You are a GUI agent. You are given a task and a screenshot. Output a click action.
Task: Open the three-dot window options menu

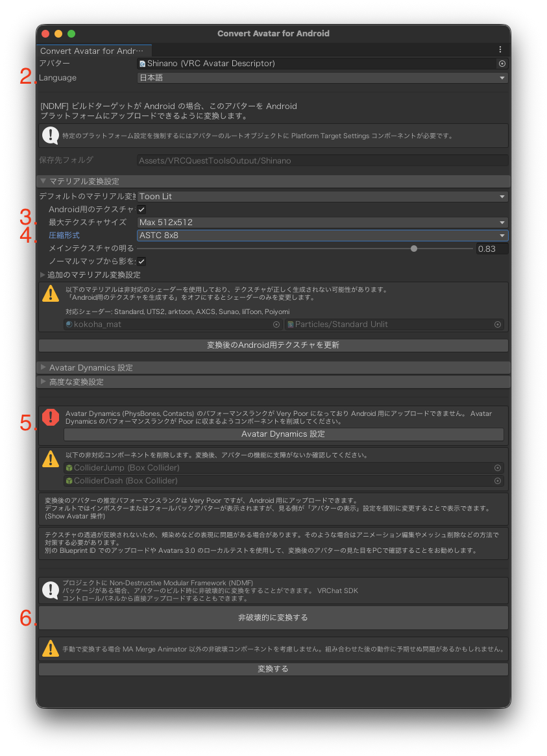[x=500, y=49]
